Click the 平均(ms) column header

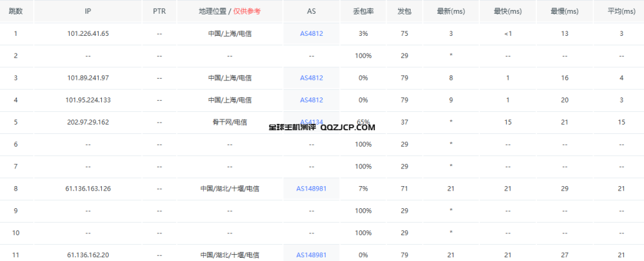[x=621, y=11]
